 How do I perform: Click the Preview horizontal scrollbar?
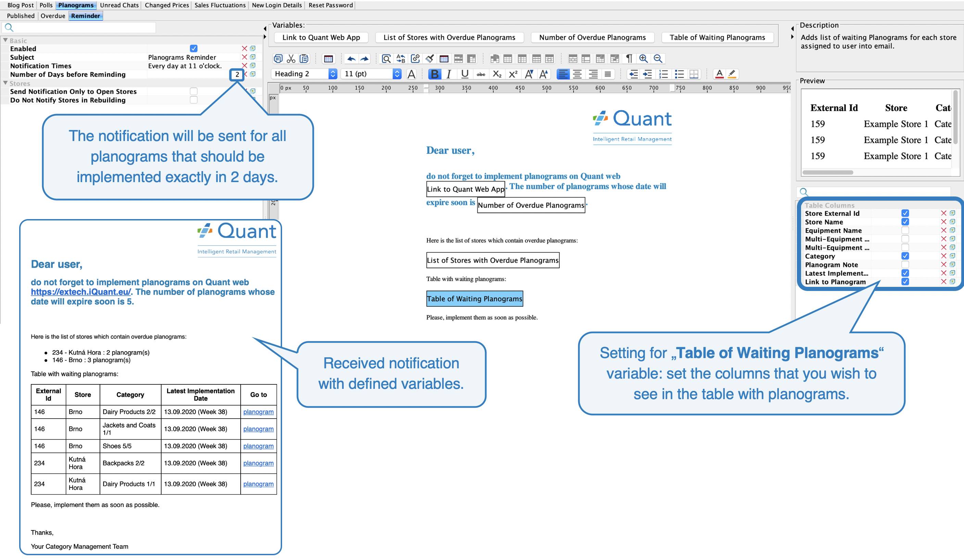[828, 173]
